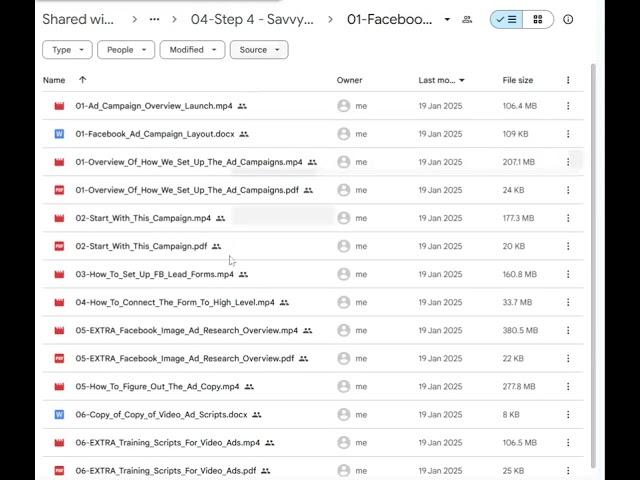Switch to grid layout view
Viewport: 640px width, 480px height.
point(537,19)
